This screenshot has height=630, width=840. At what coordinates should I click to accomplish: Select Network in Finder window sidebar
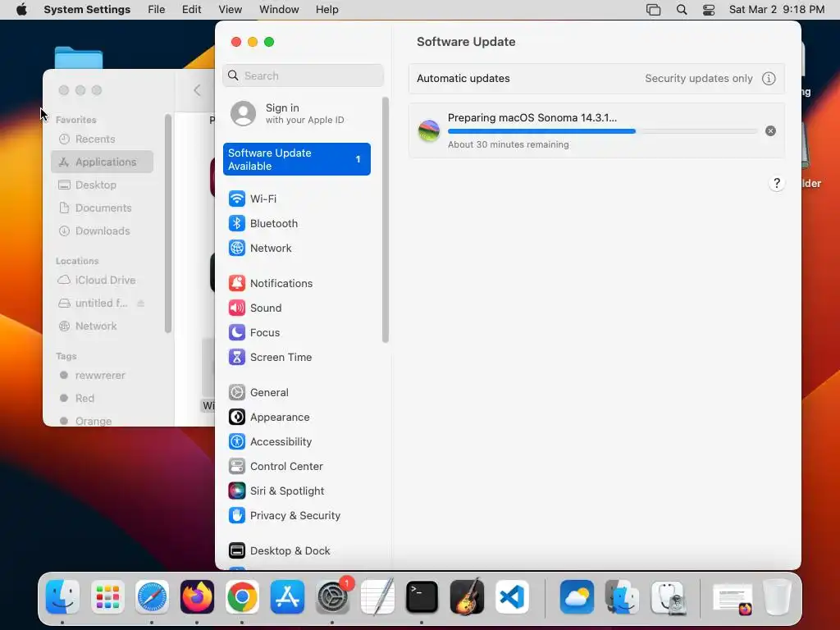point(102,326)
